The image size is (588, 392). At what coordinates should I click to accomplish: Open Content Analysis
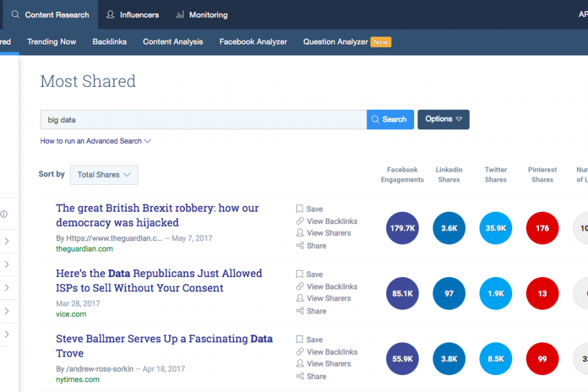(x=173, y=42)
